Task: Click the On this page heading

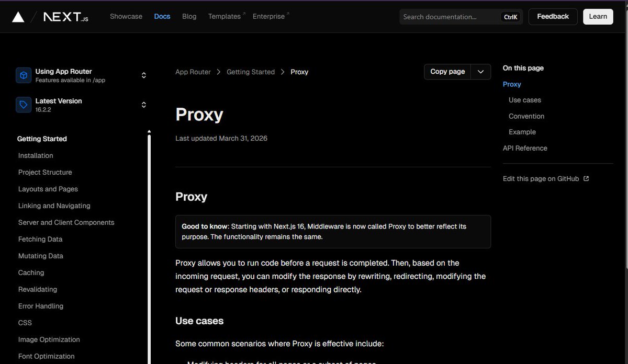Action: point(523,68)
